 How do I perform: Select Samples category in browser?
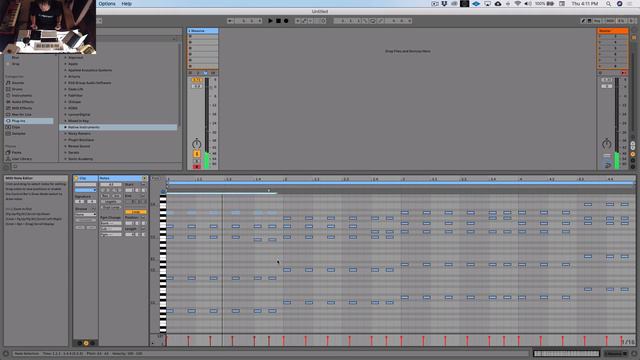(x=18, y=133)
